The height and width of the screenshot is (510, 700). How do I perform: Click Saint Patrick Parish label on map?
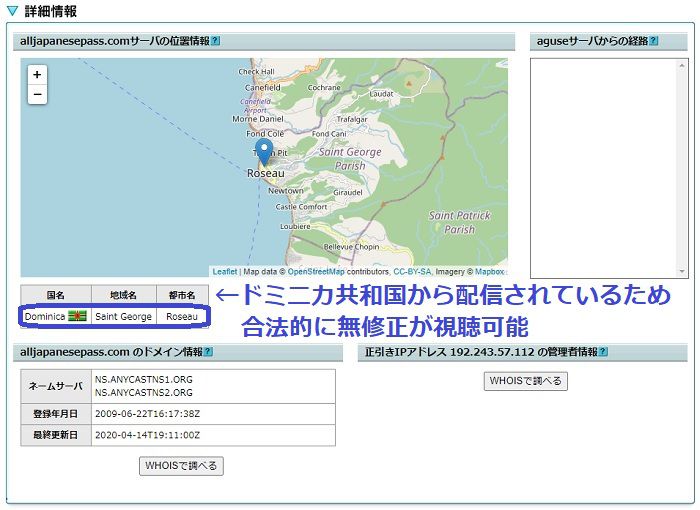[459, 222]
